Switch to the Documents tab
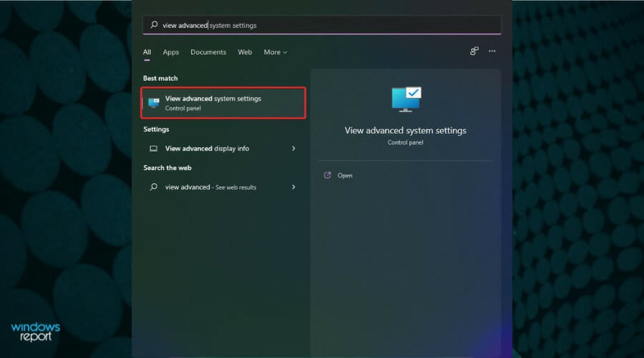 (208, 52)
